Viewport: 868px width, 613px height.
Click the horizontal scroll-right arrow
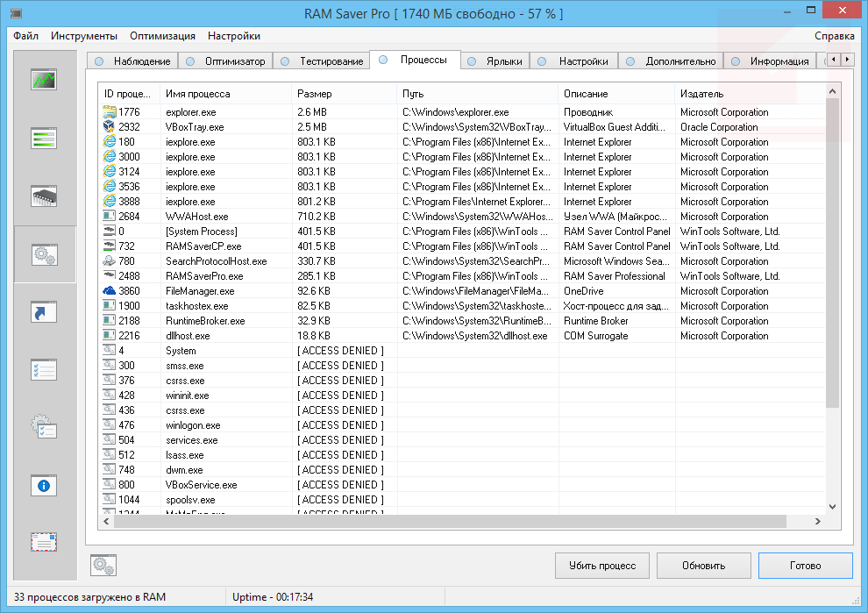818,521
